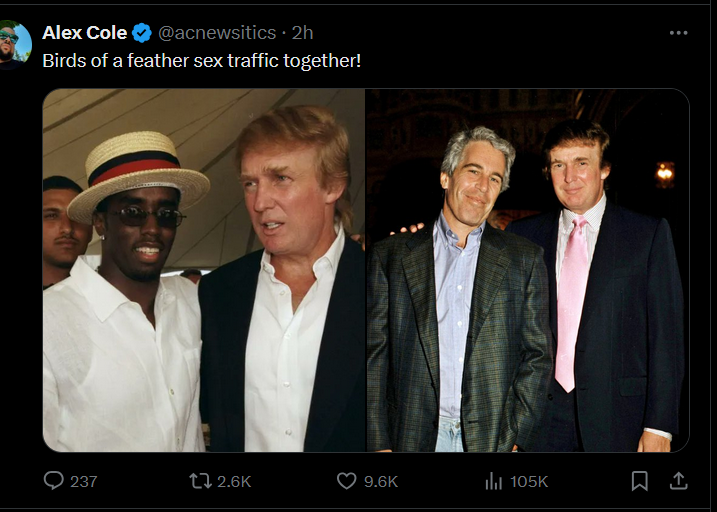The width and height of the screenshot is (717, 512).
Task: Click the 2.6K reposts count
Action: pos(234,481)
